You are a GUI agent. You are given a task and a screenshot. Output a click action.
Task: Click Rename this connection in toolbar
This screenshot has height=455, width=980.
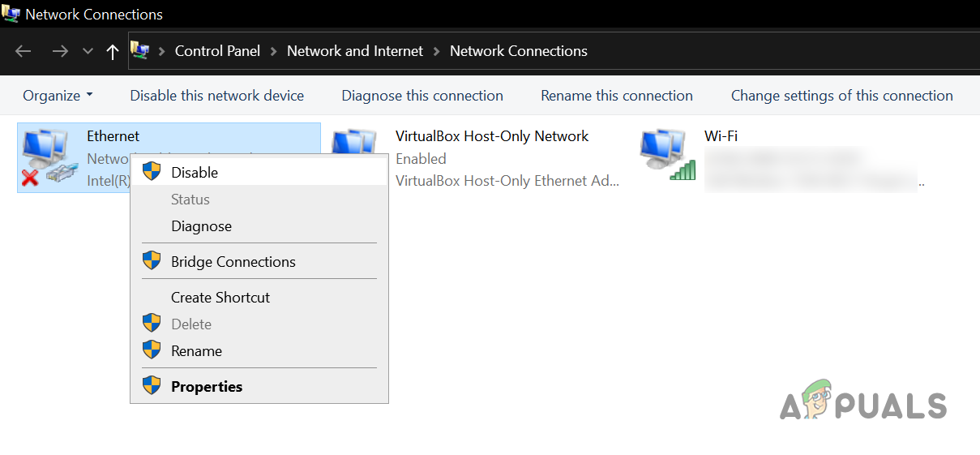point(617,96)
